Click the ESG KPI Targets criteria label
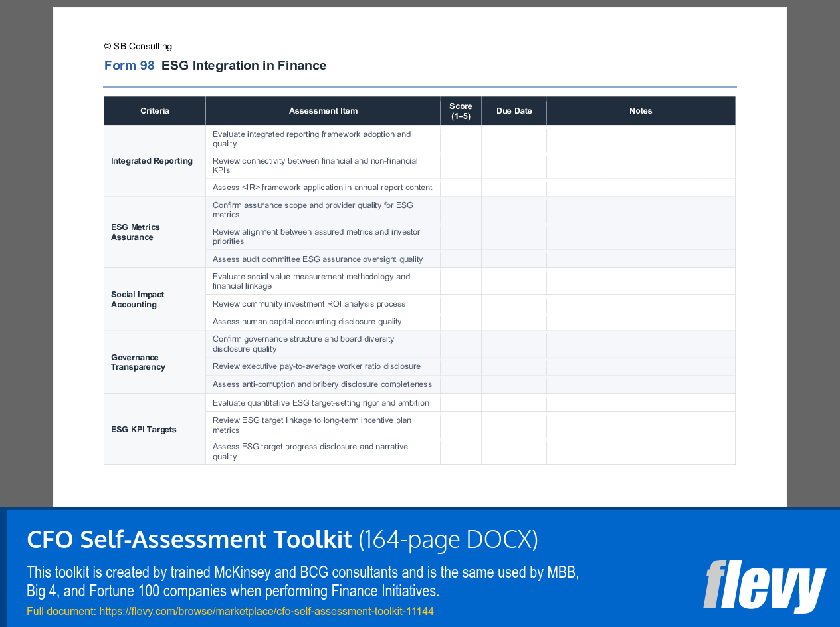The width and height of the screenshot is (840, 627). coord(144,429)
